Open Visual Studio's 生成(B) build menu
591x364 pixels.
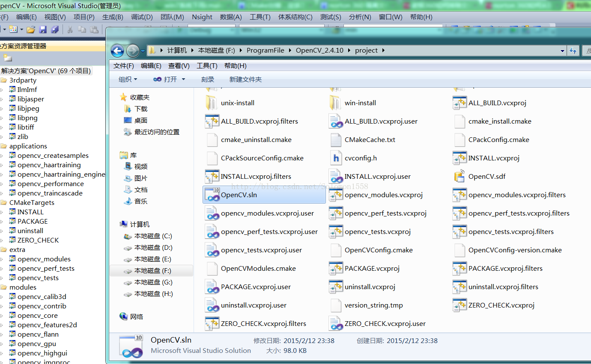113,17
